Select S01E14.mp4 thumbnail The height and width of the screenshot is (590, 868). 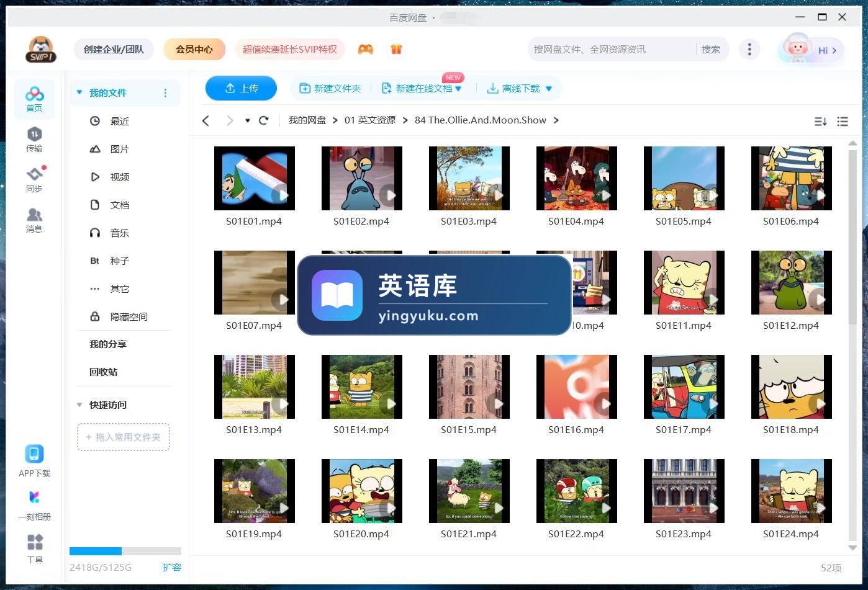pyautogui.click(x=362, y=387)
